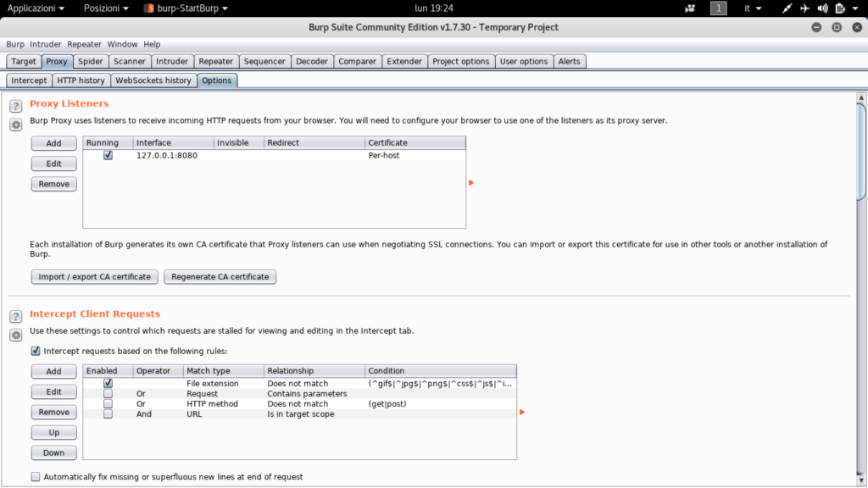Go to the Decoder tab
The width and height of the screenshot is (868, 488).
coord(312,61)
